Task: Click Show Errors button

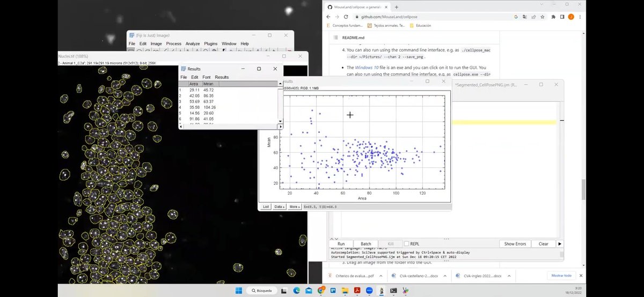Action: [516, 244]
